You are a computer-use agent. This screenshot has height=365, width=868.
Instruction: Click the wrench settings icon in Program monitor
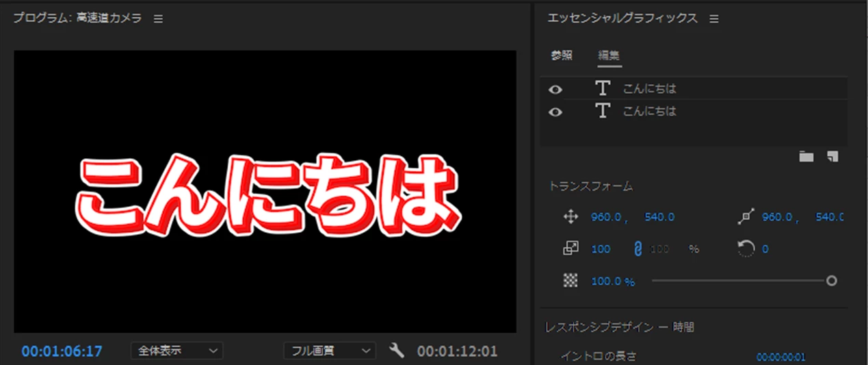(397, 351)
